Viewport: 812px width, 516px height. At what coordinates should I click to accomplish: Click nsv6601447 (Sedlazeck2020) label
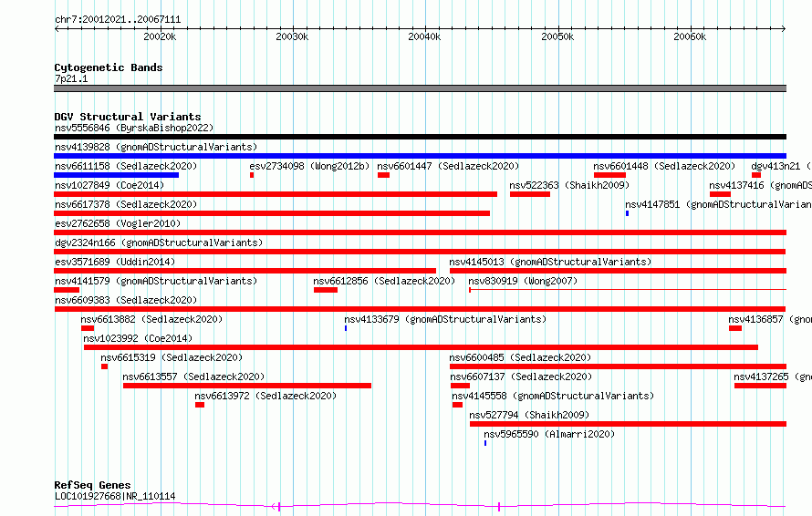pos(448,166)
